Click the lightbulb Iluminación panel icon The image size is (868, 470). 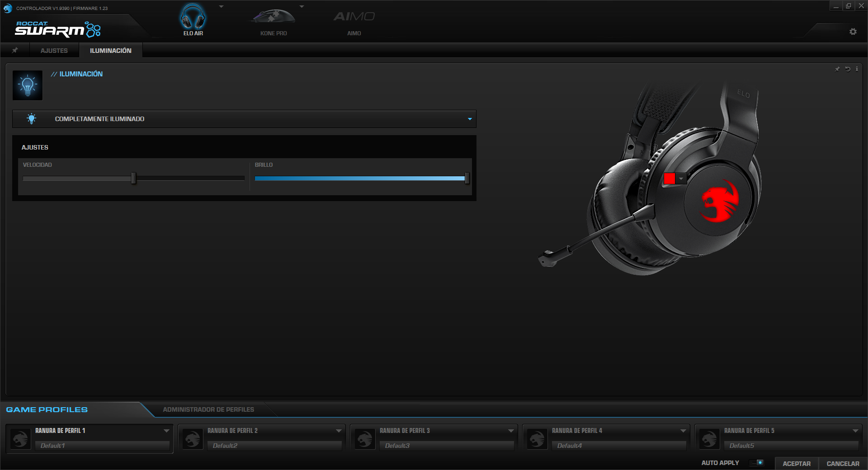point(28,85)
